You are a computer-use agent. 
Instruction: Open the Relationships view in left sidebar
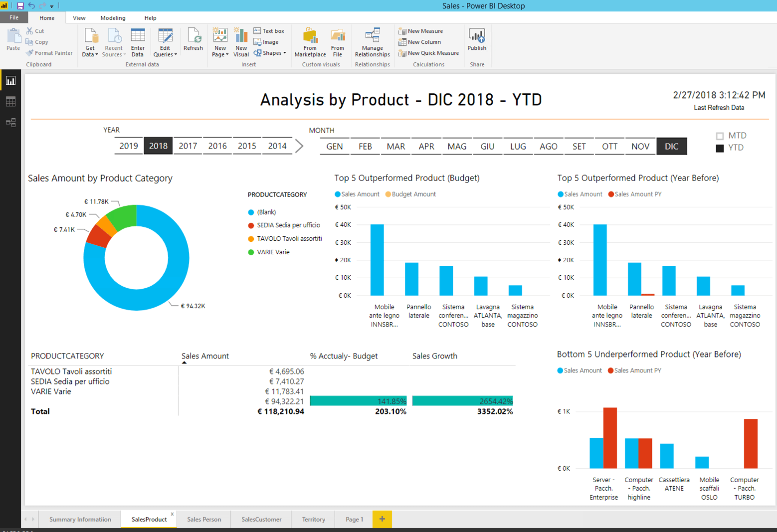pos(10,123)
